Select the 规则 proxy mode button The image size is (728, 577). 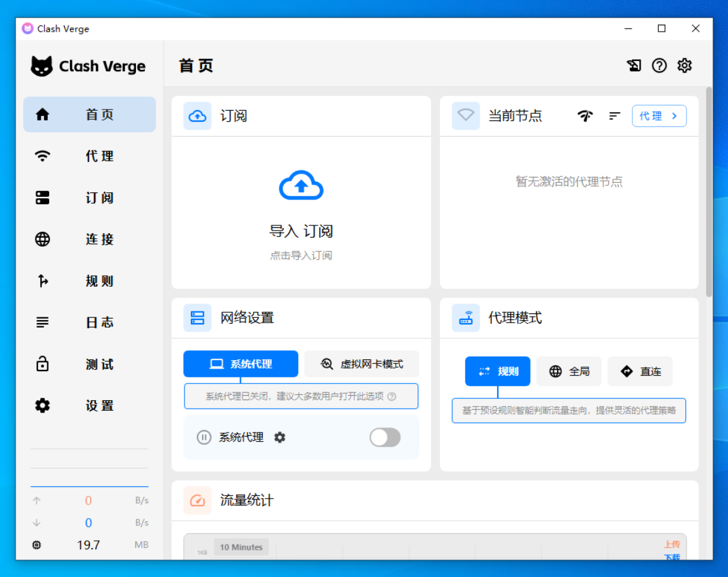click(x=498, y=372)
